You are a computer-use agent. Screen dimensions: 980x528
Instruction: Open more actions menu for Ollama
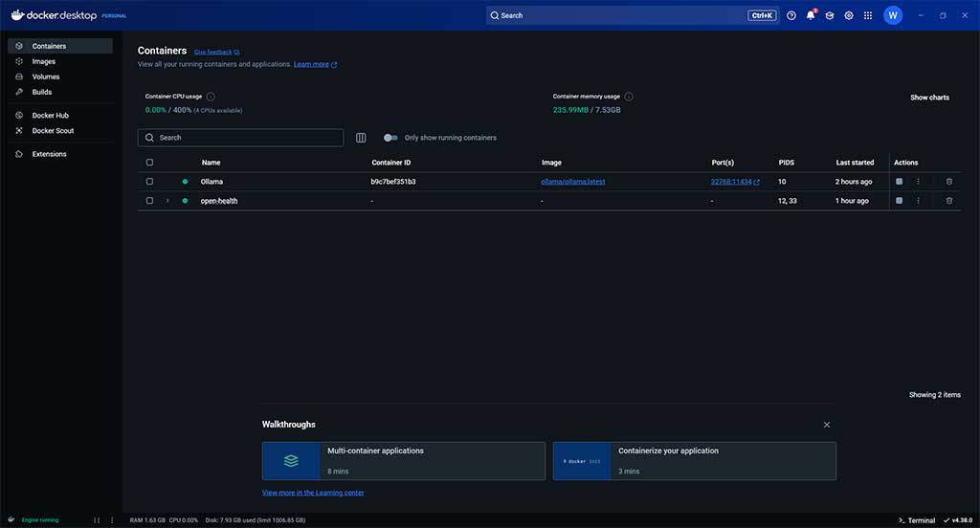(918, 181)
